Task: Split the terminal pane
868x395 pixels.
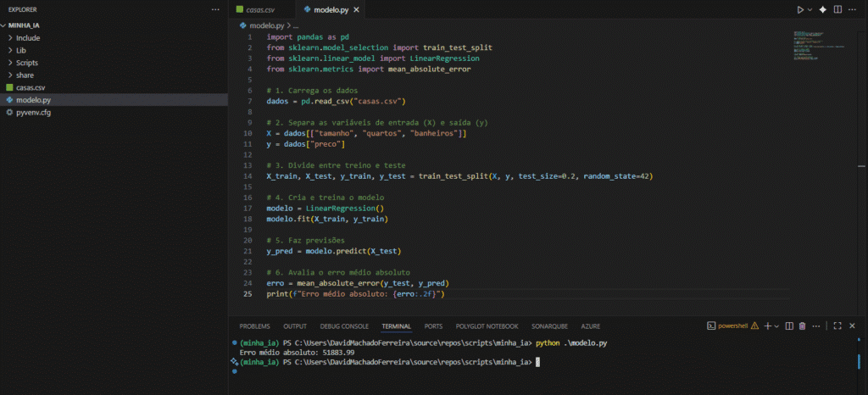Action: click(788, 325)
